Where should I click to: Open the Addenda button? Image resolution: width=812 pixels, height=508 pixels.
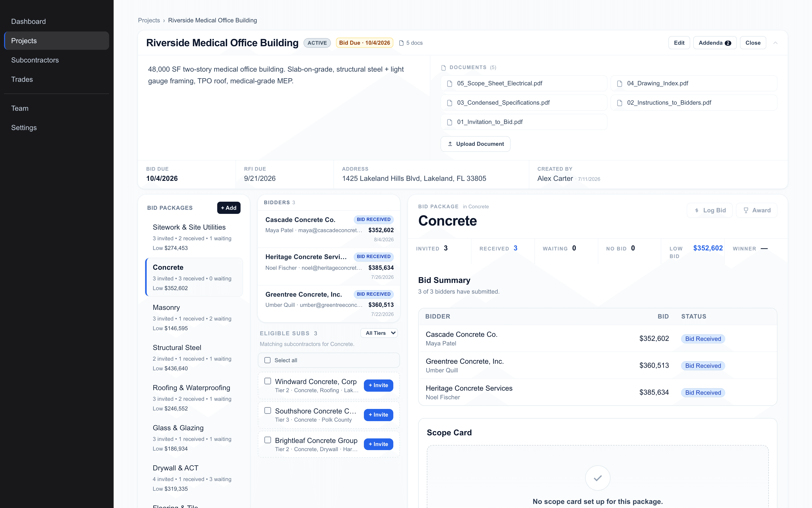[715, 43]
